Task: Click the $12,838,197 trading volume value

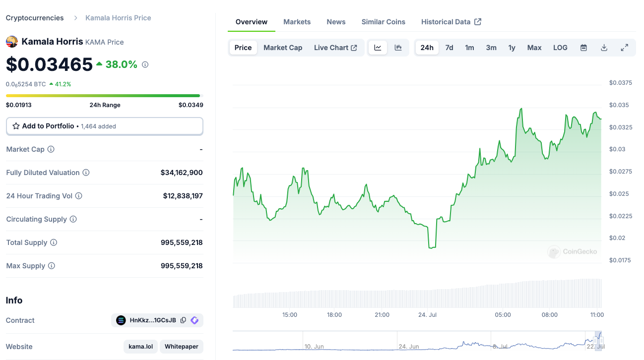Action: coord(183,196)
